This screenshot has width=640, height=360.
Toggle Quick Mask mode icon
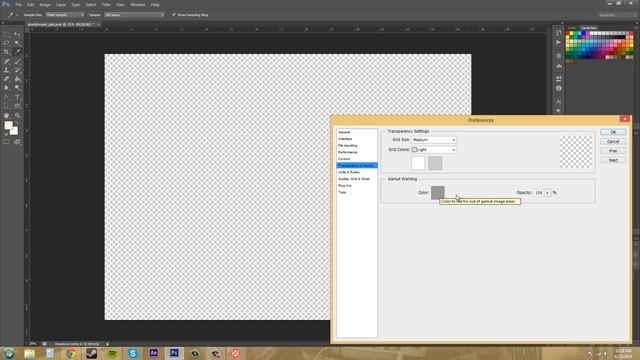click(x=7, y=142)
